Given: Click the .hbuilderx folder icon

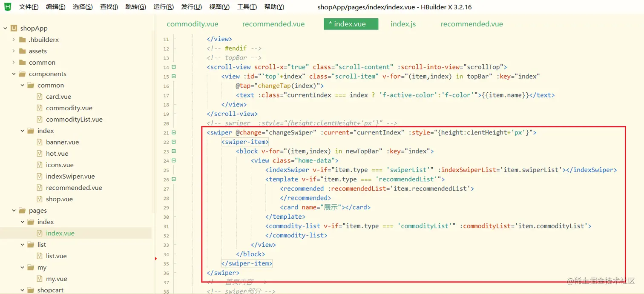Looking at the screenshot, I should coord(22,40).
